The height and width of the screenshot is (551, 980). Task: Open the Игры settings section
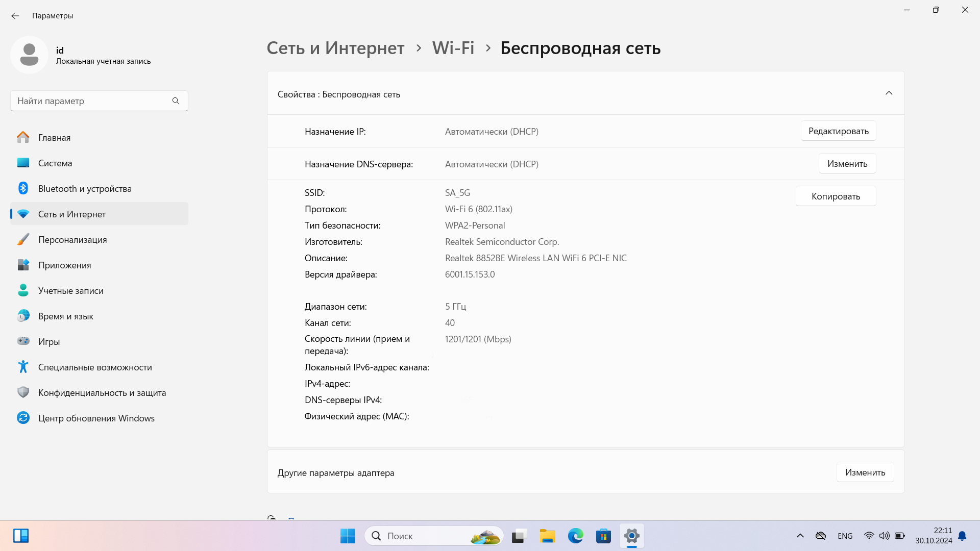(x=49, y=342)
